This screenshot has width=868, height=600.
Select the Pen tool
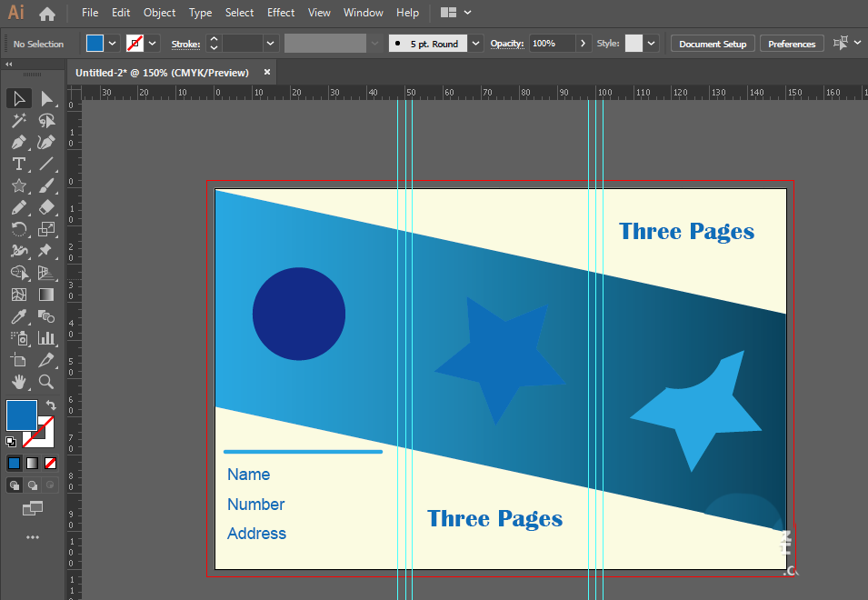point(18,142)
